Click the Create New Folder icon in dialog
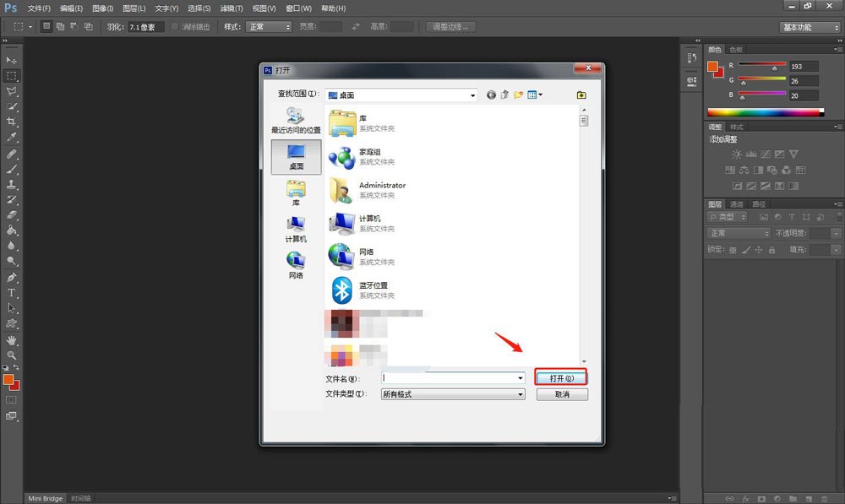The height and width of the screenshot is (504, 845). 519,95
